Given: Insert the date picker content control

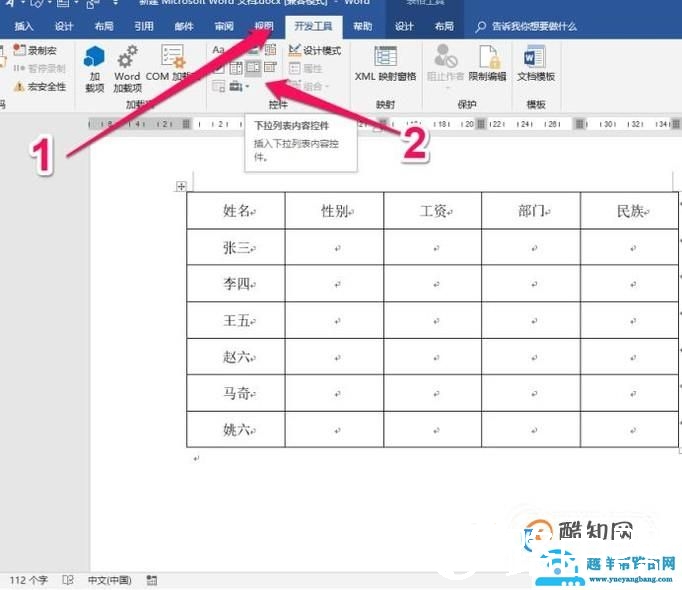Looking at the screenshot, I should (x=270, y=67).
